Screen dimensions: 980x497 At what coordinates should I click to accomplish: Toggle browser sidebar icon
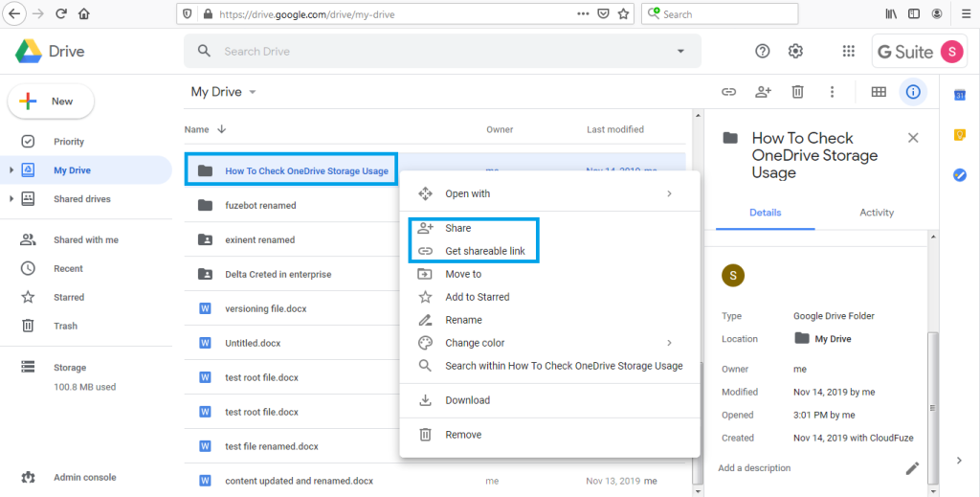tap(914, 13)
